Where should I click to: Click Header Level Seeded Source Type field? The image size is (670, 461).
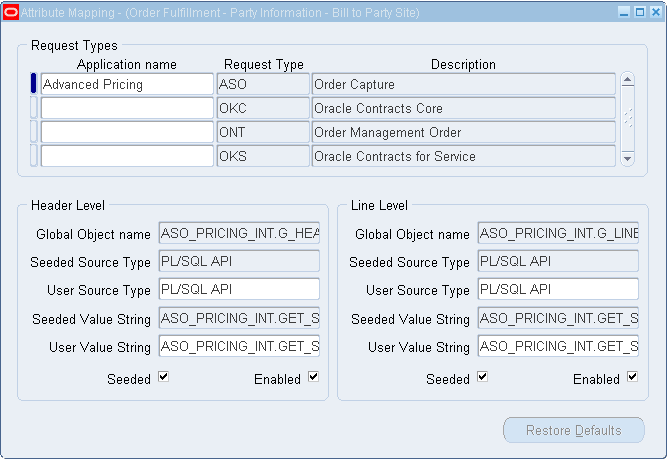tap(239, 261)
